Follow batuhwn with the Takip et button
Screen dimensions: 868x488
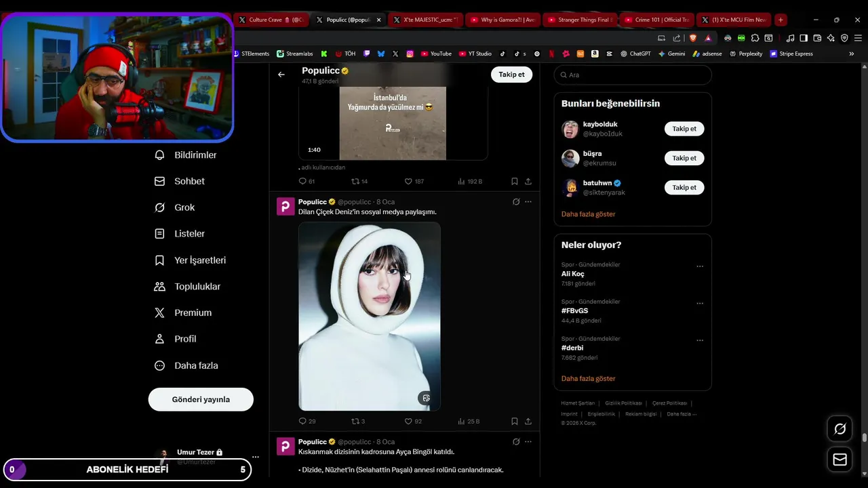[x=684, y=187]
